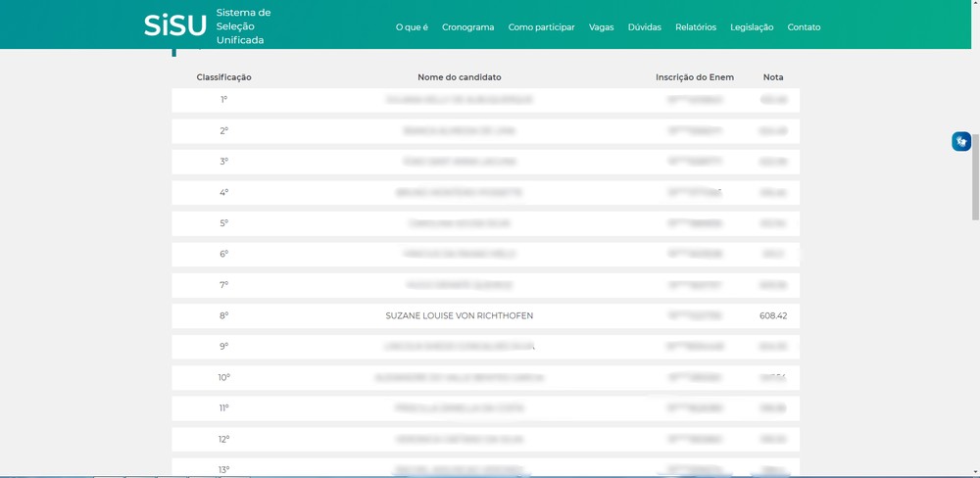Click the 608.42 score cell
Viewport: 980px width, 478px height.
[772, 315]
